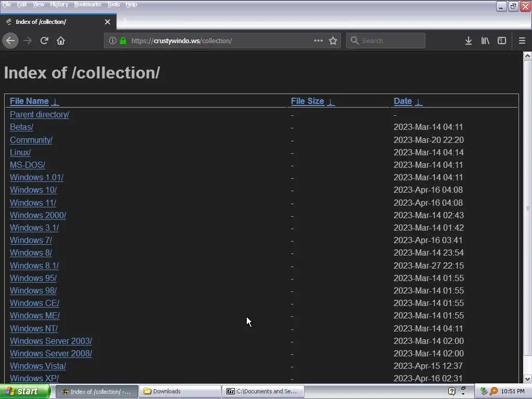Open a new tab with plus button
Viewport: 532px width, 399px height.
[125, 20]
